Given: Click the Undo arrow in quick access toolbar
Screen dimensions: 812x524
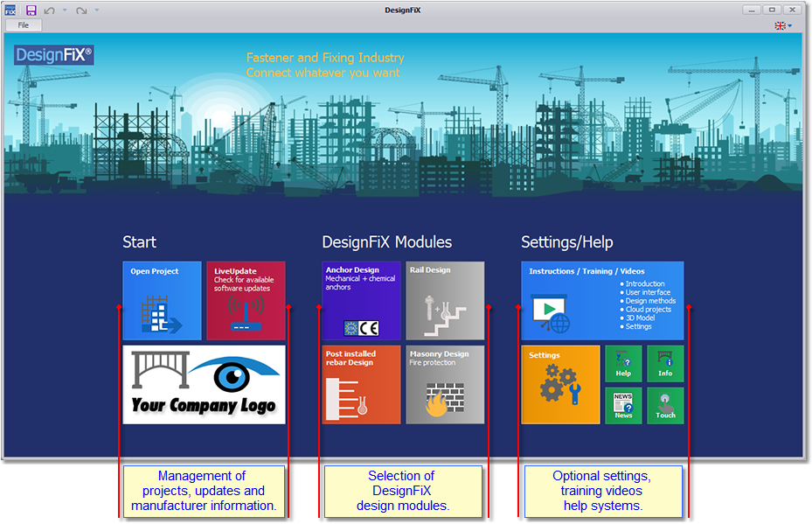Looking at the screenshot, I should [x=50, y=10].
